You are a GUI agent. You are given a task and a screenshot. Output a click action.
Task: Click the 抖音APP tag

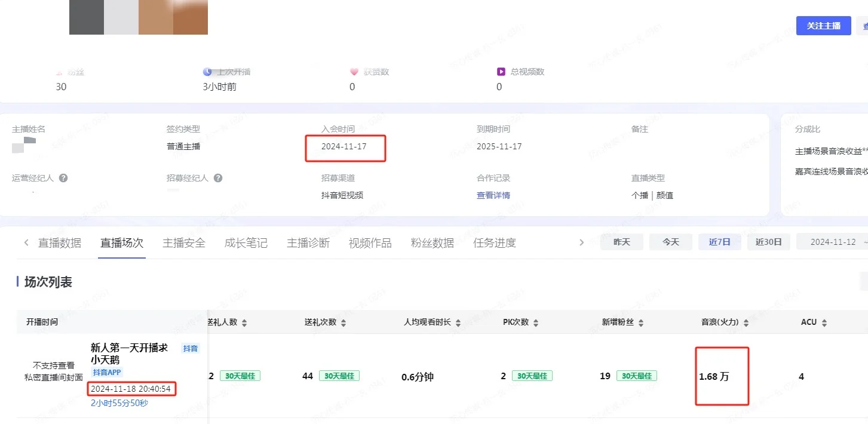click(107, 373)
